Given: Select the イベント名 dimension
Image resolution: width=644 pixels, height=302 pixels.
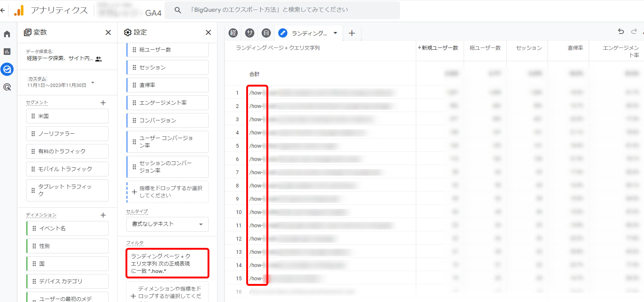Looking at the screenshot, I should [x=67, y=228].
